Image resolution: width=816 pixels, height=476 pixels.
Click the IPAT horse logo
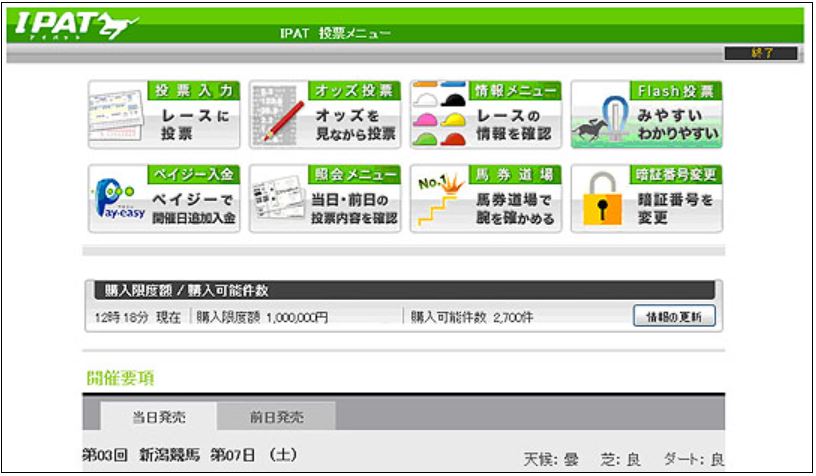coord(76,25)
